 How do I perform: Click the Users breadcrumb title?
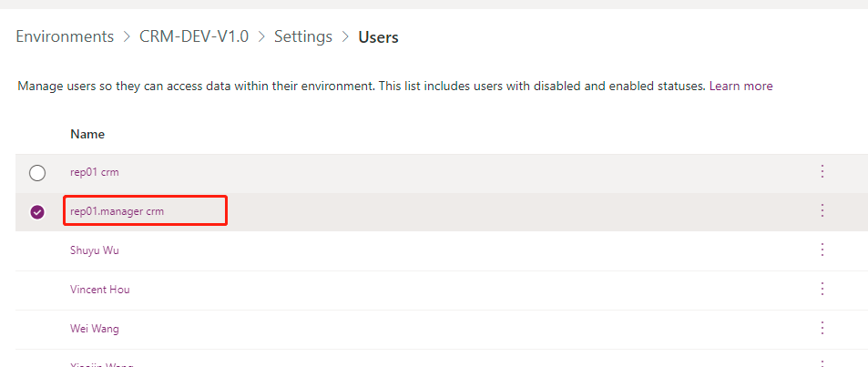tap(379, 37)
